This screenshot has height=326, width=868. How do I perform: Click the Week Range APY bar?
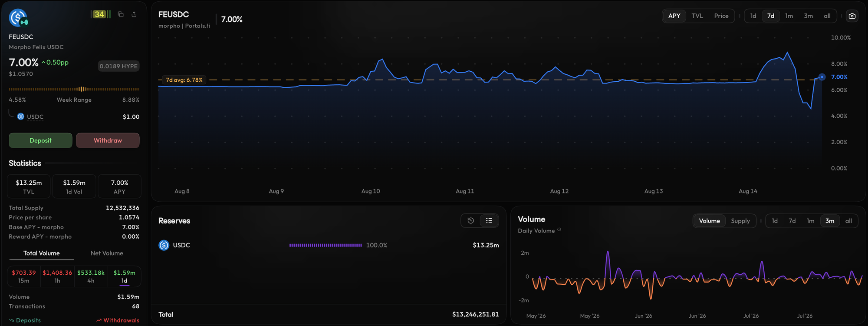coord(74,89)
